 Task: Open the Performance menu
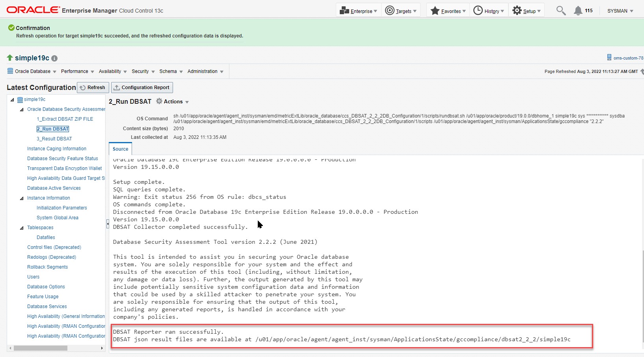pos(78,71)
